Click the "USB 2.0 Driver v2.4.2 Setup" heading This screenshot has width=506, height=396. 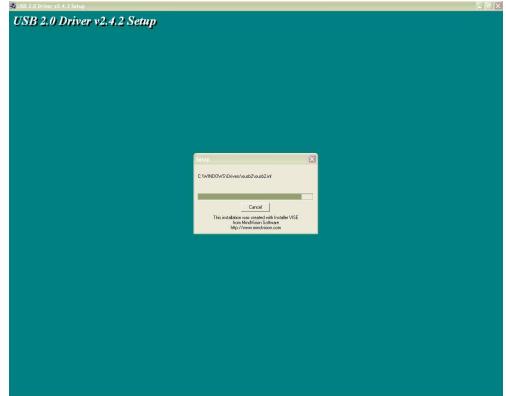pyautogui.click(x=85, y=21)
